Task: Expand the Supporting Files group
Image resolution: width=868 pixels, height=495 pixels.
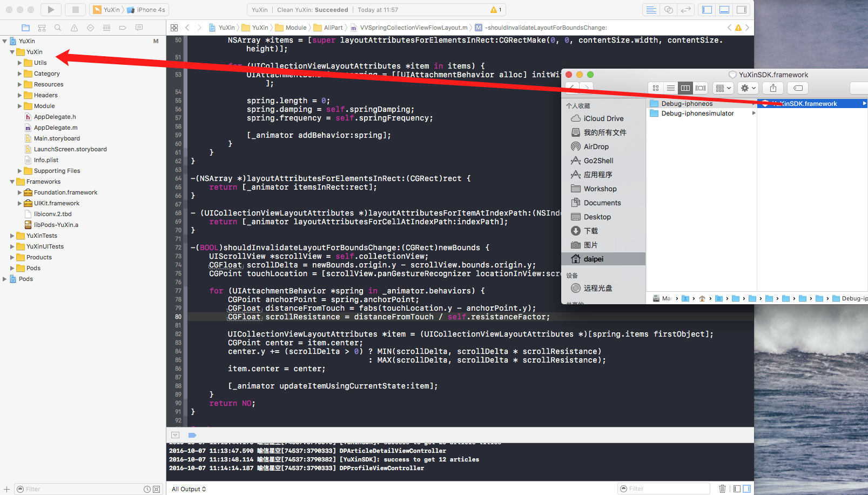Action: click(x=20, y=171)
